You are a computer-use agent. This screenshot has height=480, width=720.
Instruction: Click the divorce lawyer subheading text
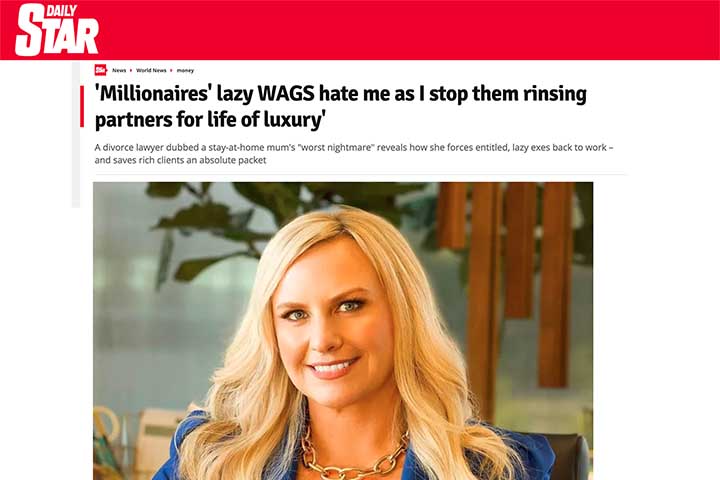pos(354,154)
